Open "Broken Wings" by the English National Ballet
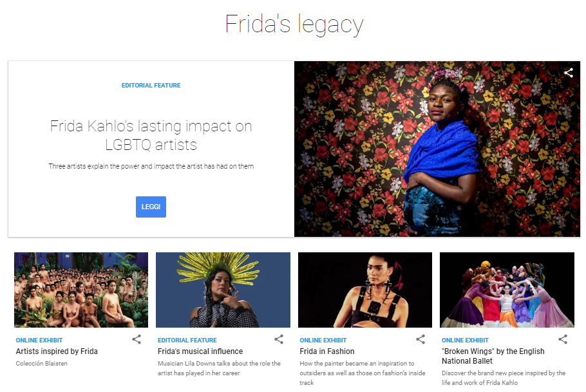The width and height of the screenshot is (586, 392). tap(493, 356)
